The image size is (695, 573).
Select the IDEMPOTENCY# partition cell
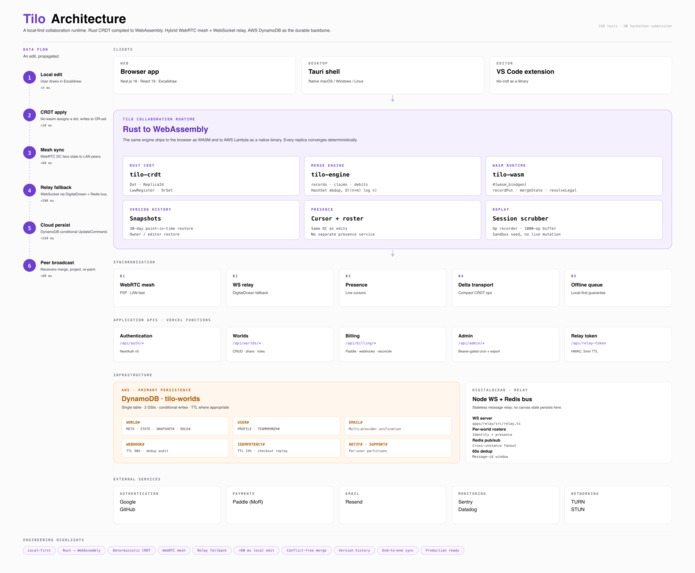click(286, 448)
